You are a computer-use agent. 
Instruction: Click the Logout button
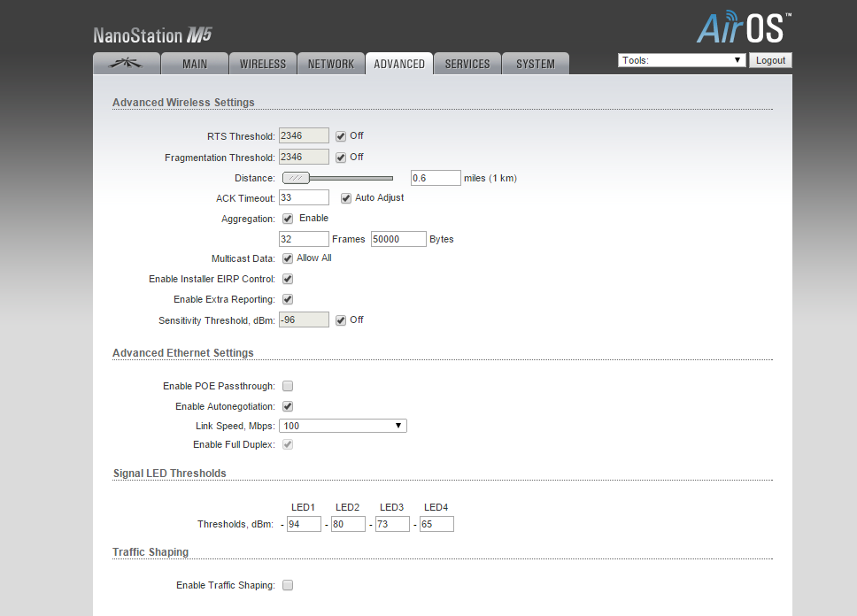[x=770, y=60]
